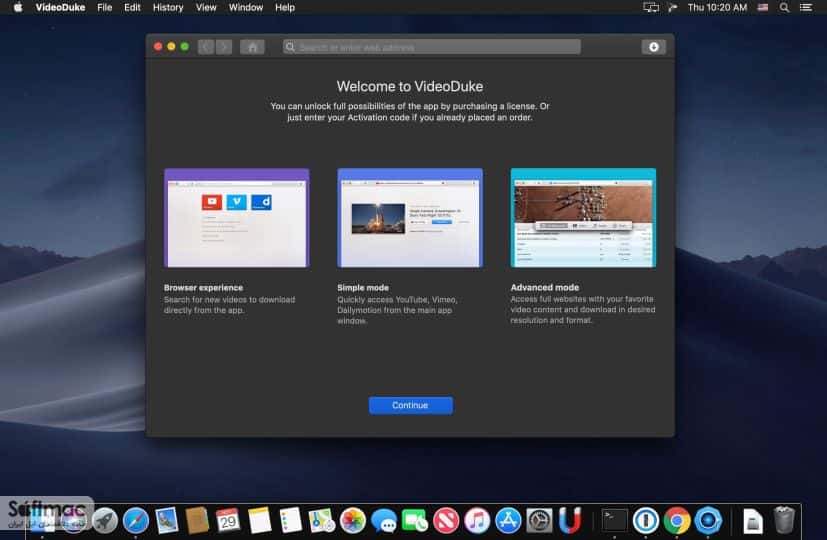
Task: Open Mail stamp icon in Dock
Action: (x=167, y=520)
